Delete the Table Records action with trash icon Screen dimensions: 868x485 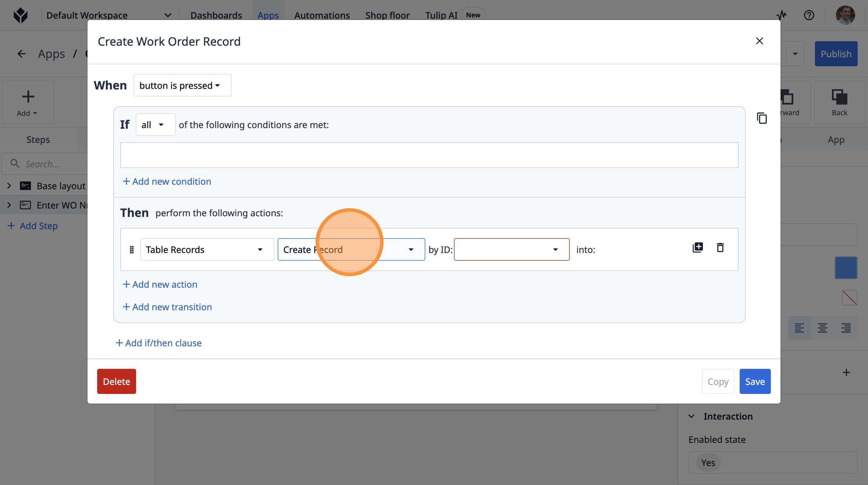[x=720, y=248]
